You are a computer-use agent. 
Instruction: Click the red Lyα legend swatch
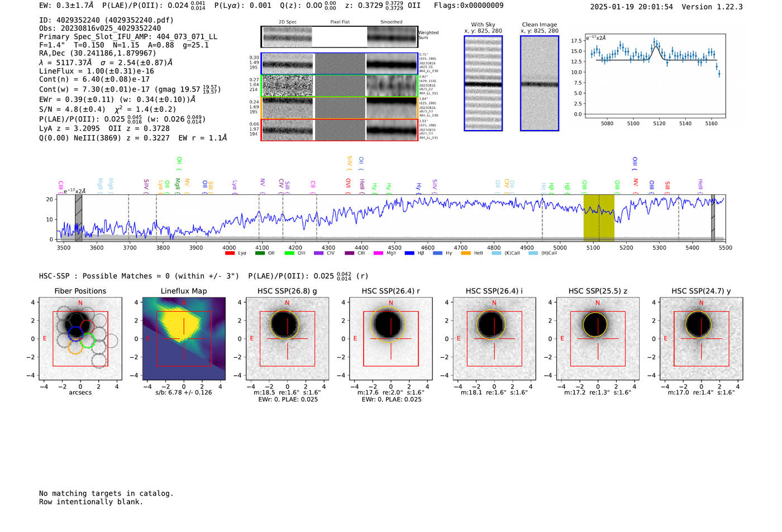pyautogui.click(x=230, y=253)
